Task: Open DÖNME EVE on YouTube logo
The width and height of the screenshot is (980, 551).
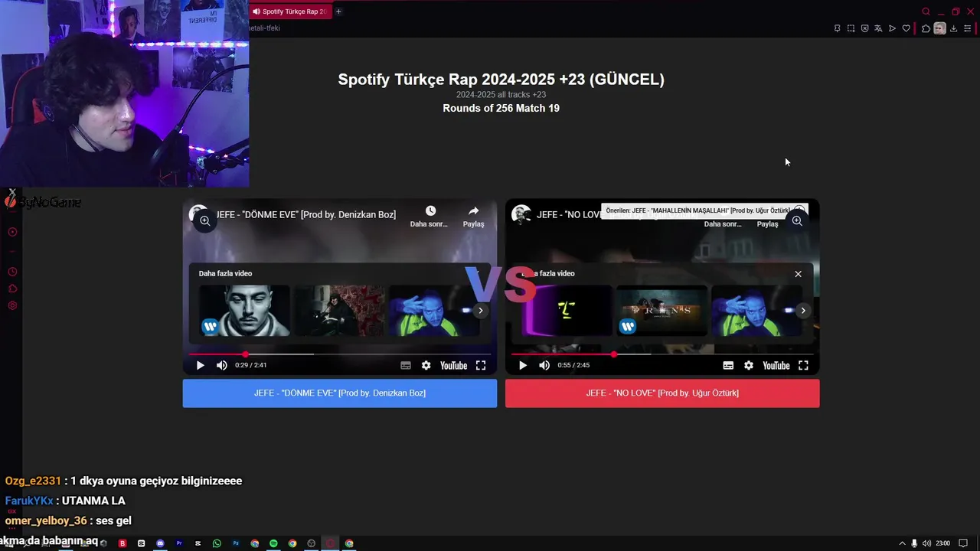Action: (453, 366)
